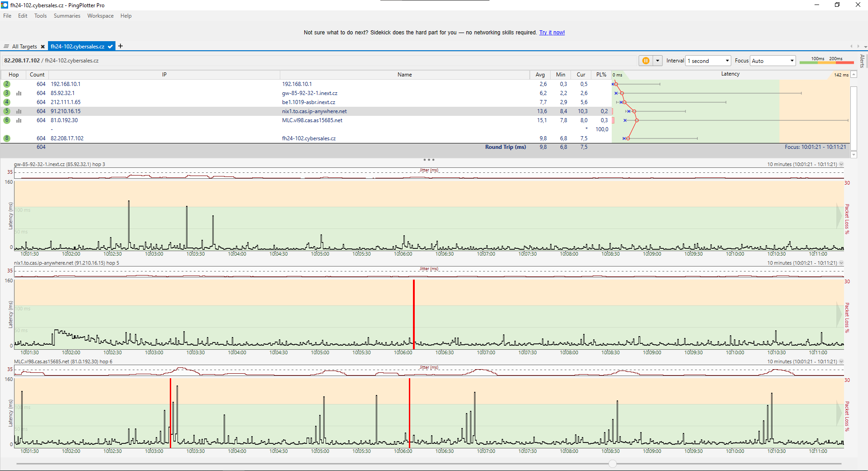Open the Alerts side panel
This screenshot has height=471, width=868.
[x=862, y=61]
